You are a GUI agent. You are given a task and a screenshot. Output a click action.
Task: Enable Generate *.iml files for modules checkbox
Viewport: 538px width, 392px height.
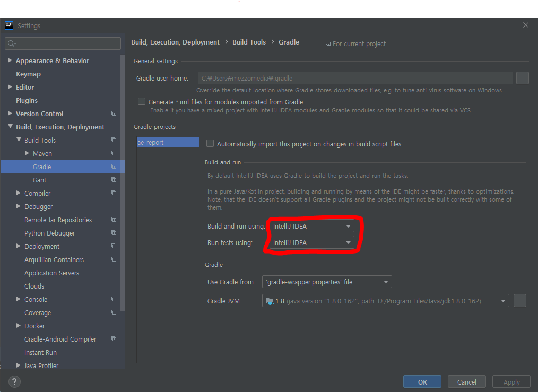point(141,101)
